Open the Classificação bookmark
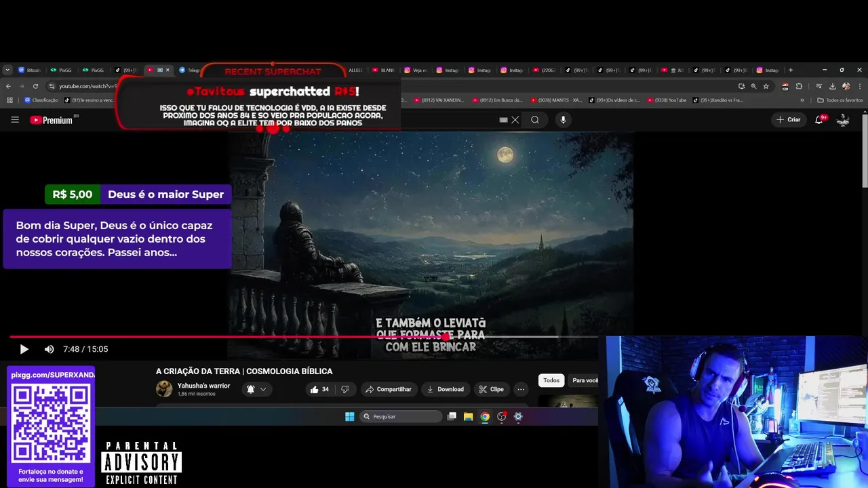868x488 pixels. pyautogui.click(x=41, y=100)
